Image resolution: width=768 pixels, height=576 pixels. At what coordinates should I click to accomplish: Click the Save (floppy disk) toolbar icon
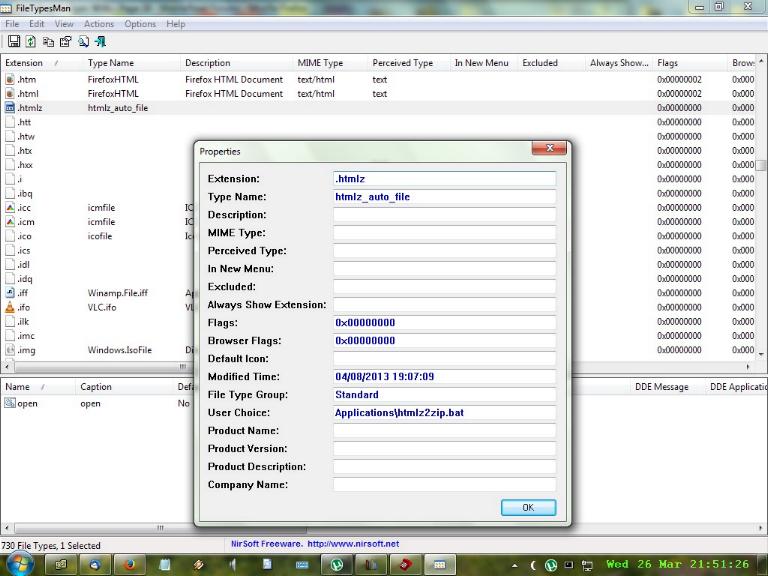point(14,42)
